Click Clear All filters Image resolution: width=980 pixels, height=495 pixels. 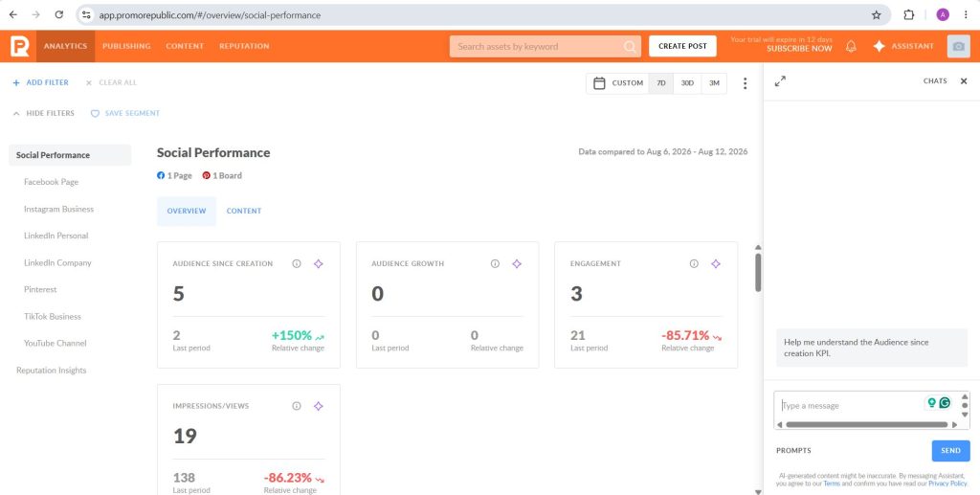(x=111, y=82)
